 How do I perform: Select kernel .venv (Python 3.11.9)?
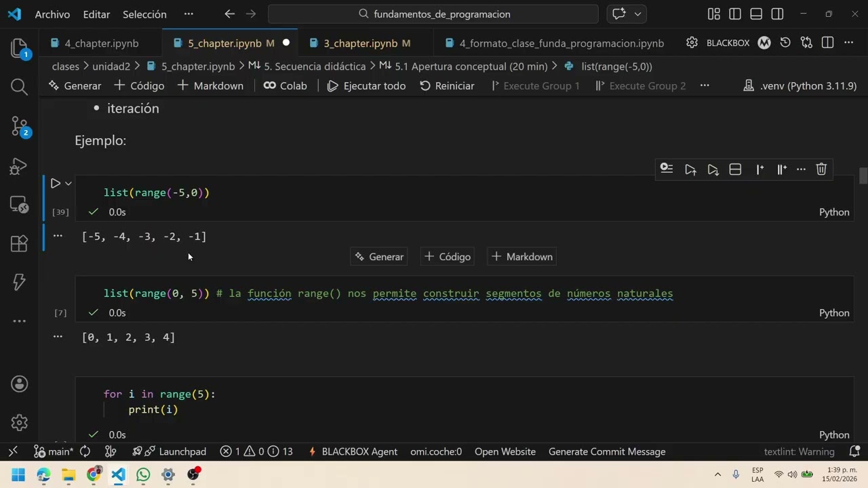pyautogui.click(x=800, y=86)
